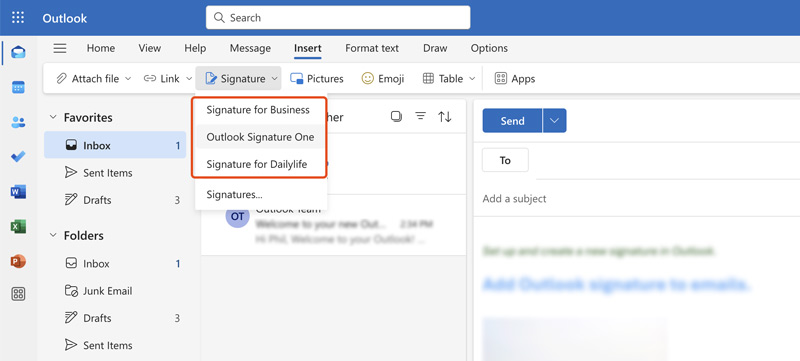Open To Do checkmark app
The image size is (800, 361).
[x=18, y=157]
